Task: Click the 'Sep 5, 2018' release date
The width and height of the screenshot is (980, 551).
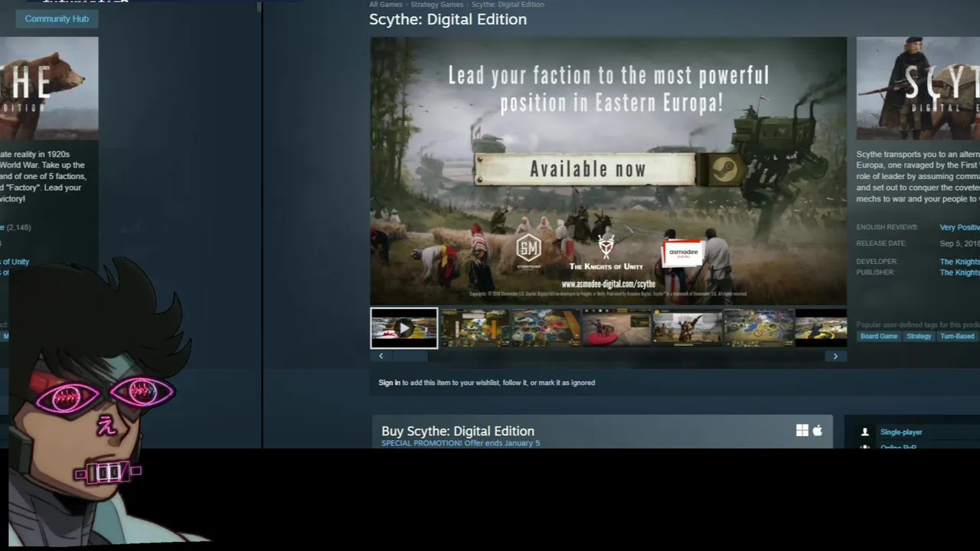Action: 959,243
